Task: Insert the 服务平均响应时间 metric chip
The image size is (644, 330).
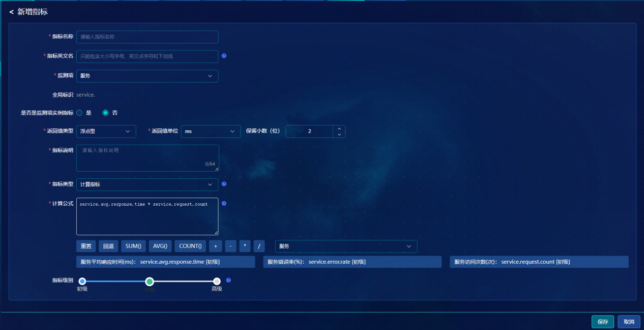Action: [x=165, y=262]
